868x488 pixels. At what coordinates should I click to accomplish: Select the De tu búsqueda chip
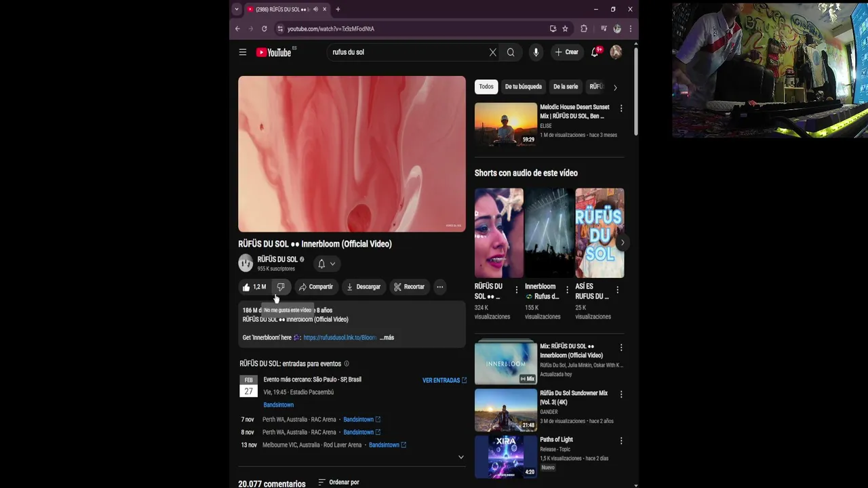coord(524,87)
